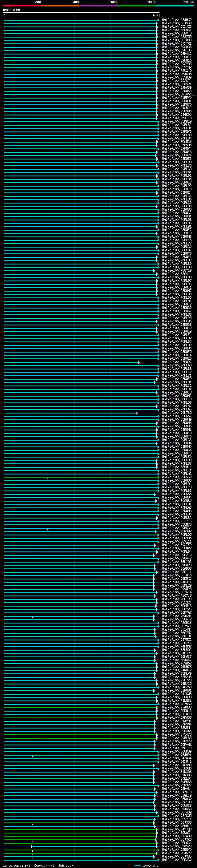Click the short alignment bar for A7PWR7
The height and width of the screenshot is (868, 197).
[x=72, y=362]
